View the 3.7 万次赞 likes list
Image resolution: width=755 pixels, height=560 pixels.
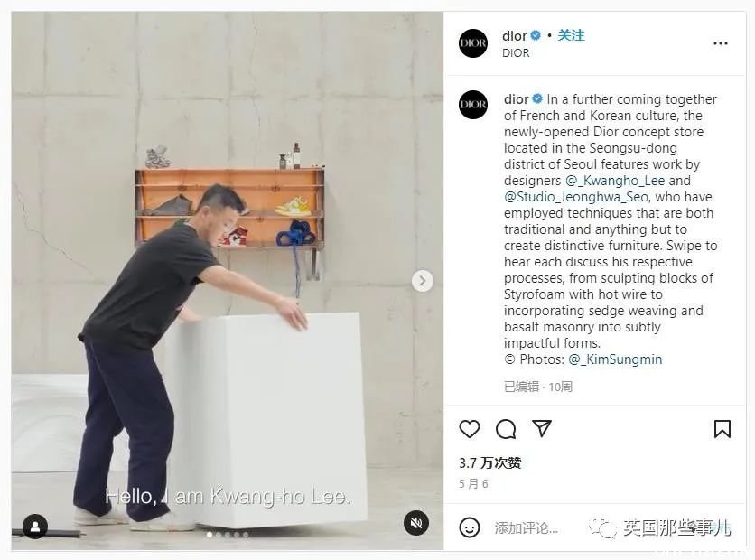click(x=490, y=462)
